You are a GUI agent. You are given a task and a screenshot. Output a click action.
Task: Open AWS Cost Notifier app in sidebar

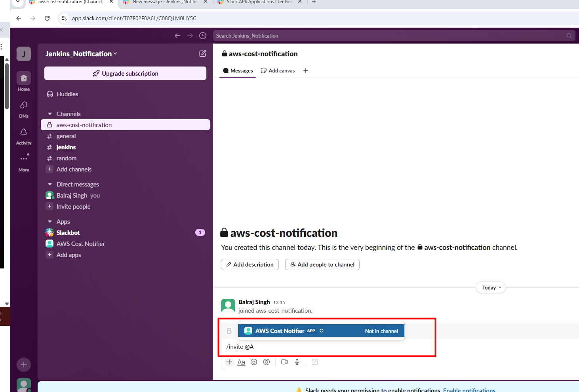(x=125, y=244)
